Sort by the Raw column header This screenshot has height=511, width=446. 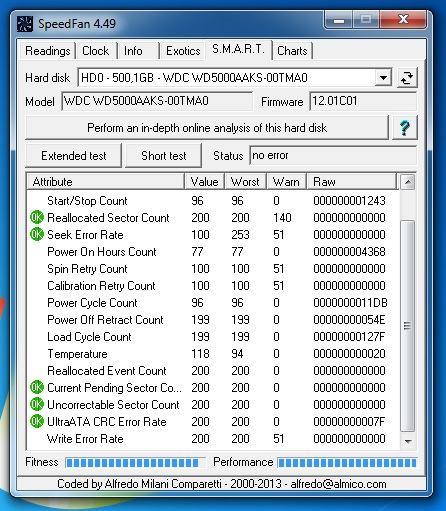351,182
